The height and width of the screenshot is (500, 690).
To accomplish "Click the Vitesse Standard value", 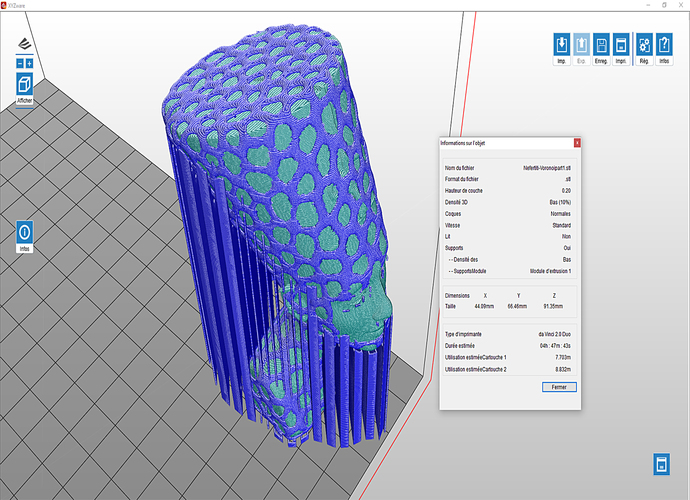I will [562, 225].
